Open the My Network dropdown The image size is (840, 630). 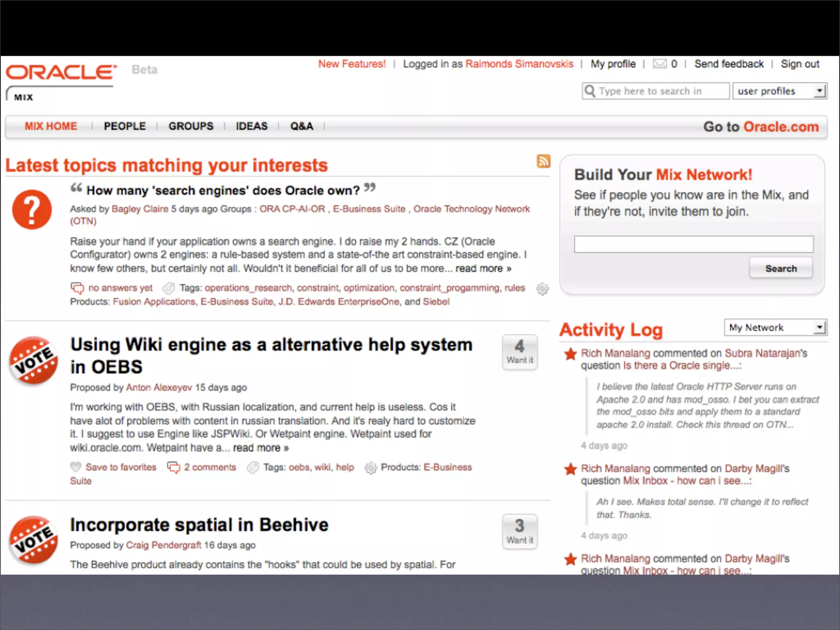[x=775, y=327]
